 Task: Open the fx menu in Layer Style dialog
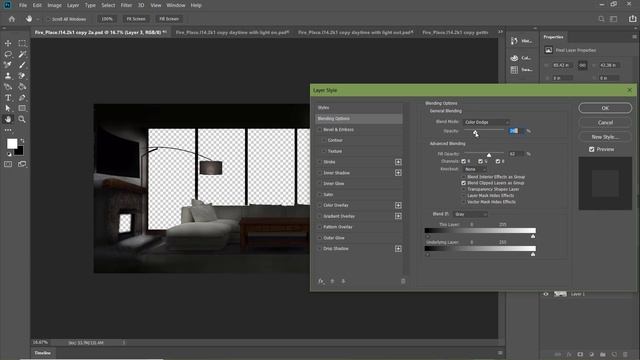pos(321,281)
